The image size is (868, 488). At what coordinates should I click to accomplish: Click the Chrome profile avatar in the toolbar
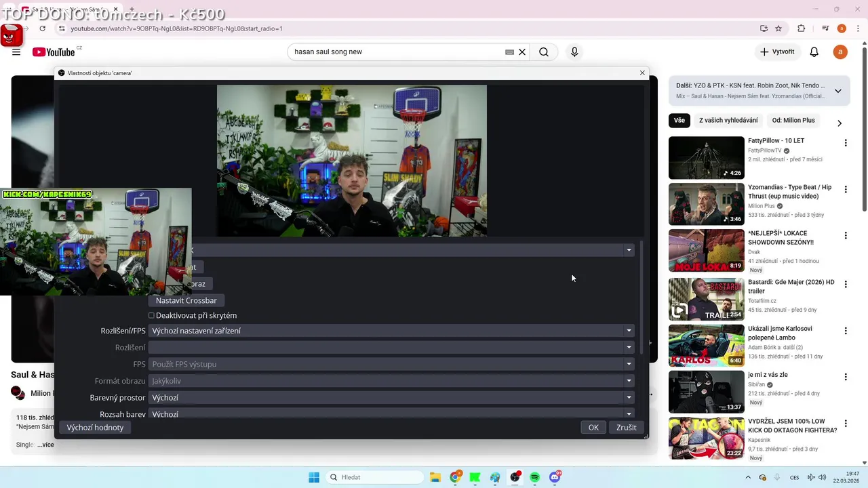click(x=842, y=28)
